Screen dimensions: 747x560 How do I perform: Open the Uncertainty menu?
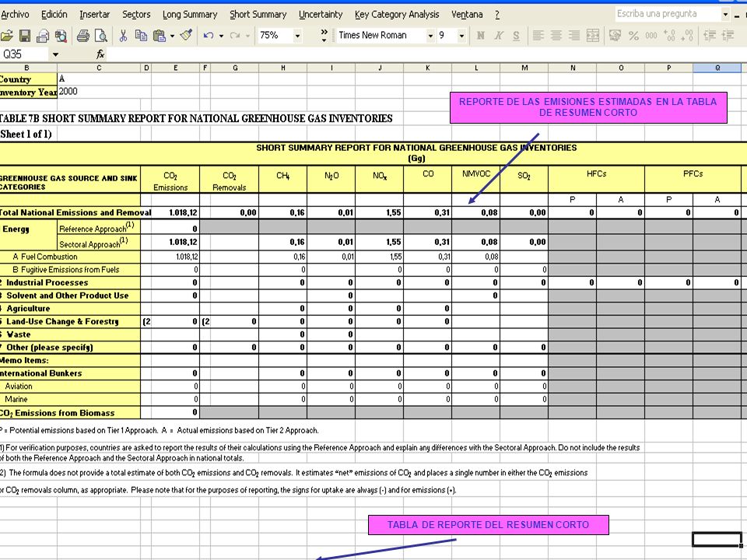click(321, 14)
